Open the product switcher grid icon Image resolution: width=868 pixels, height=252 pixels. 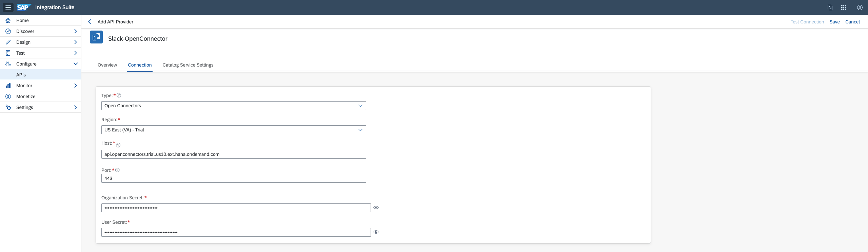844,7
